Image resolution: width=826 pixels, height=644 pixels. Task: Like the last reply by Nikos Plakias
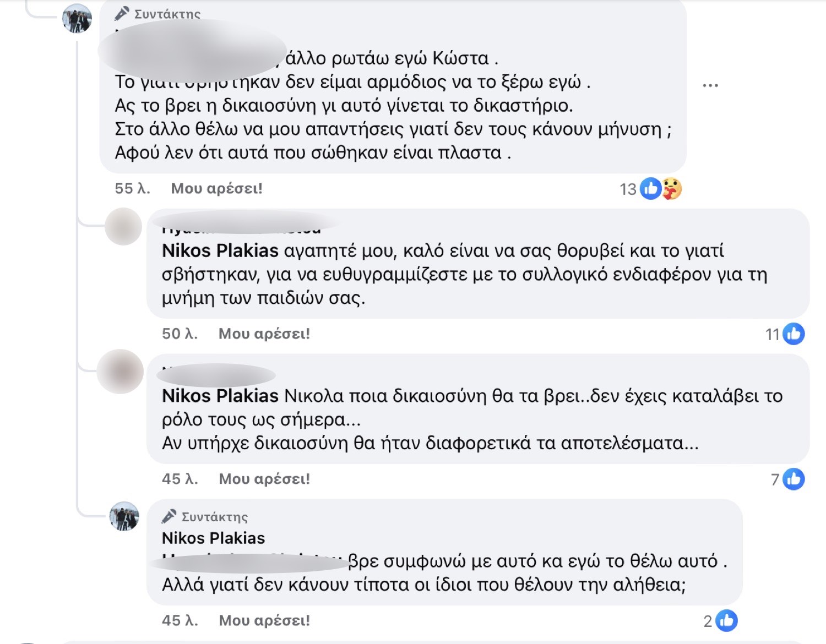(264, 621)
